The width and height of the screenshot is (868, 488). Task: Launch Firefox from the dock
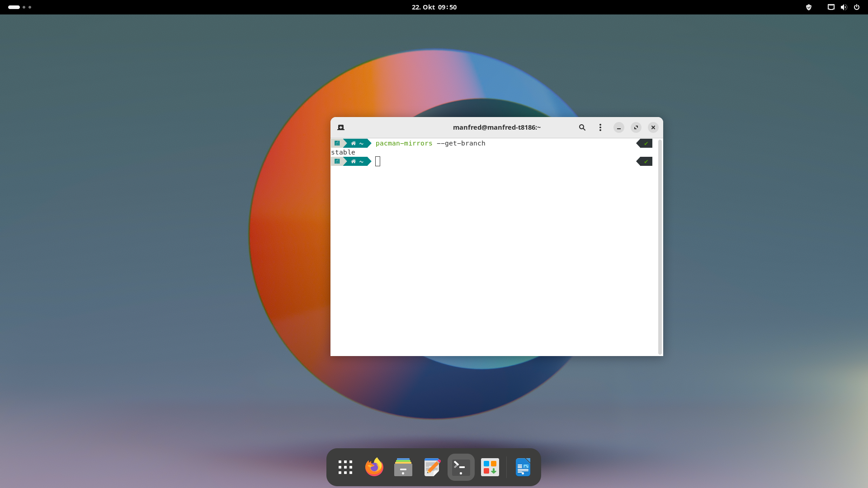coord(374,467)
